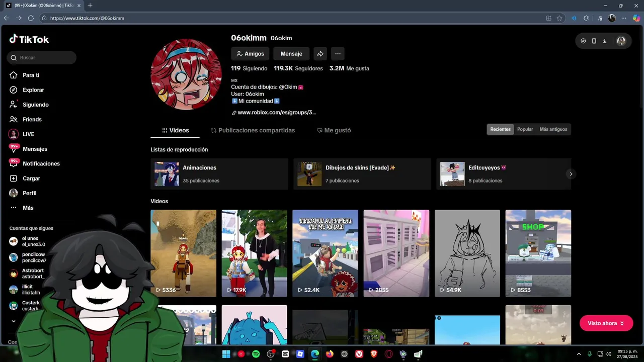
Task: Click the Amigos button
Action: coord(250,54)
